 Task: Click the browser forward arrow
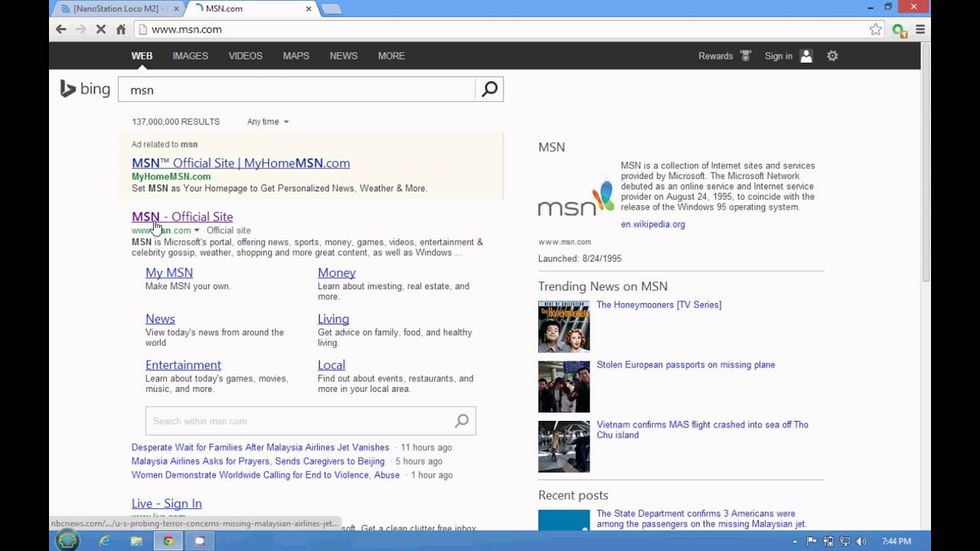(x=81, y=29)
